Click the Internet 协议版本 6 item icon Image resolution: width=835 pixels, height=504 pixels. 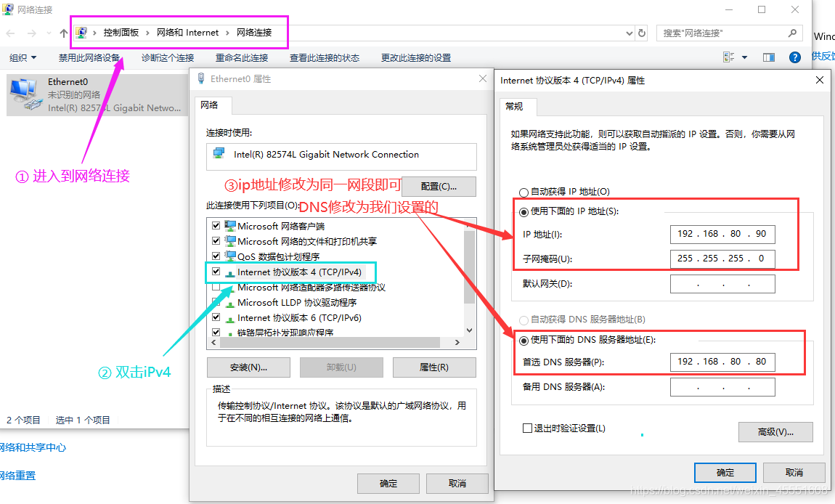(x=230, y=319)
